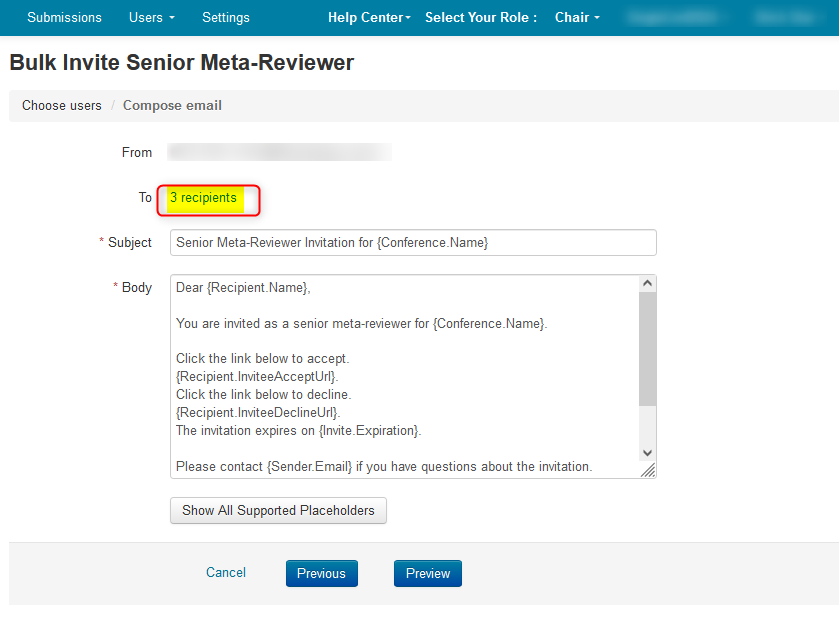Expand the Users dropdown menu
This screenshot has width=839, height=627.
pyautogui.click(x=151, y=18)
